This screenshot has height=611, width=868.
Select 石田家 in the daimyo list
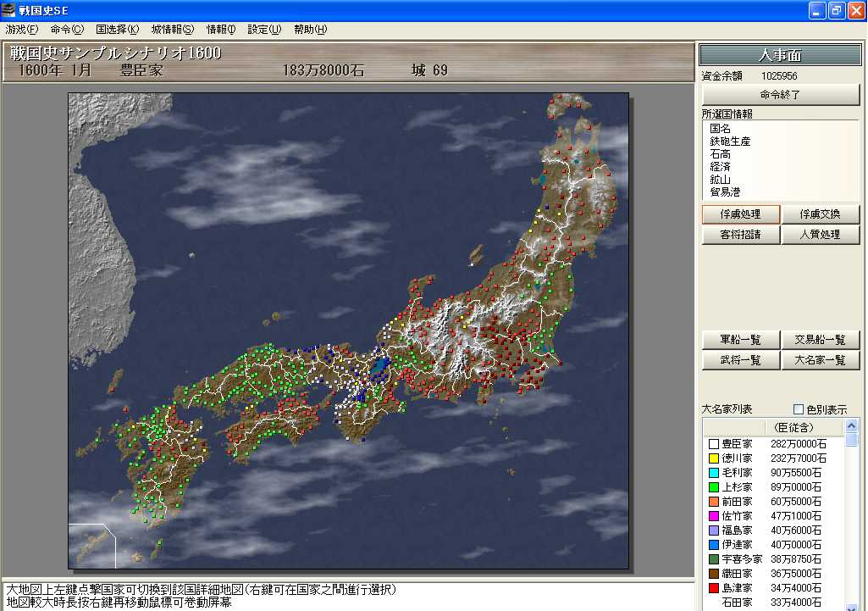point(738,603)
